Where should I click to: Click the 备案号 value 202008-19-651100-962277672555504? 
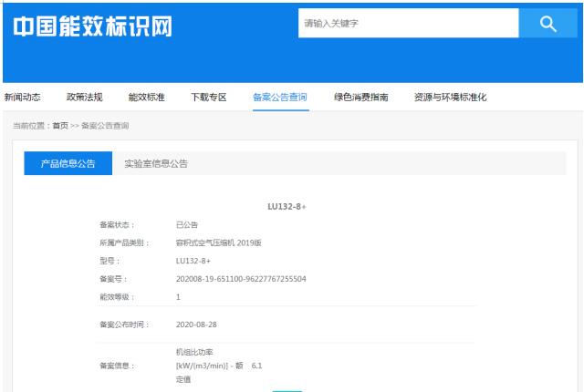(x=241, y=278)
